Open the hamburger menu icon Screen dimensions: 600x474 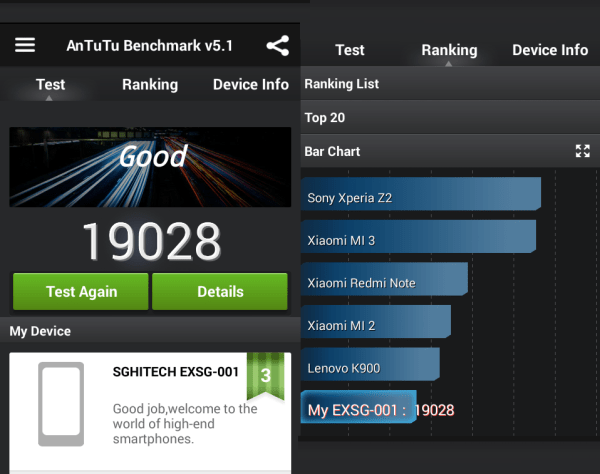pyautogui.click(x=25, y=45)
